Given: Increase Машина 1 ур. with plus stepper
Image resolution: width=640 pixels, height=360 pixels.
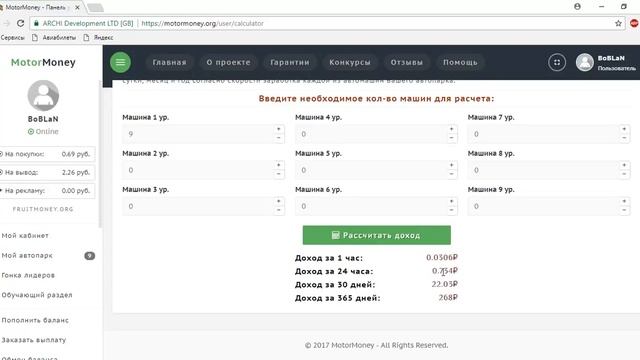Looking at the screenshot, I should (279, 129).
